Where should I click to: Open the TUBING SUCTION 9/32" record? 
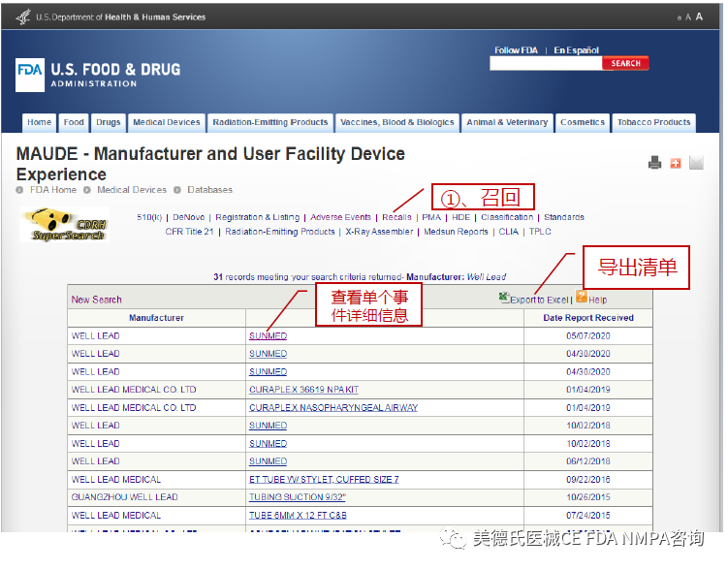click(298, 497)
